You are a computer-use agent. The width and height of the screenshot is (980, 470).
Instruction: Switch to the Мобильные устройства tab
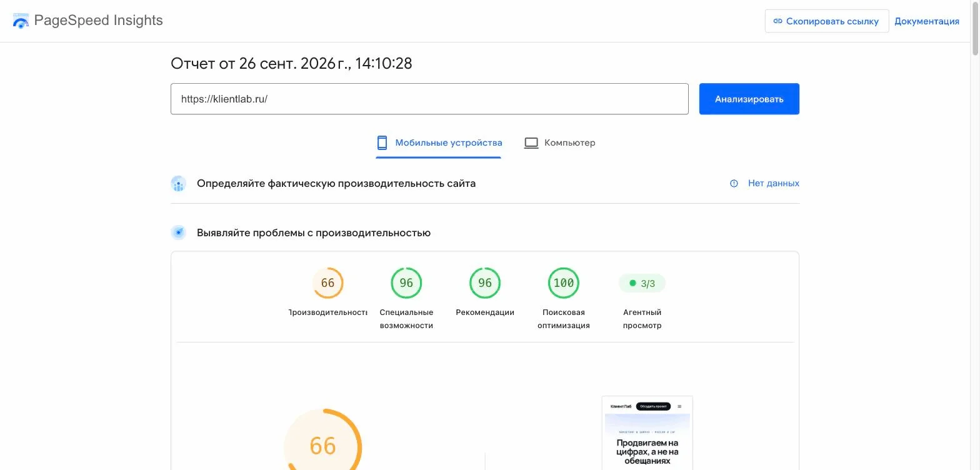click(x=439, y=142)
